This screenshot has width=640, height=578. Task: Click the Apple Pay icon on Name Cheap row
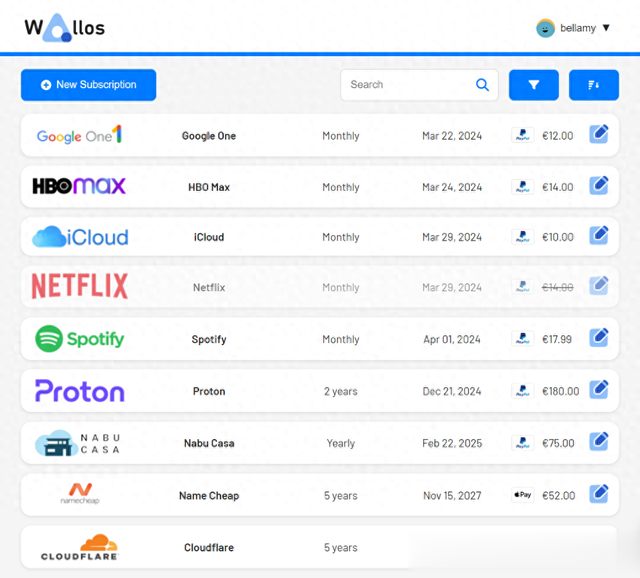pyautogui.click(x=523, y=495)
